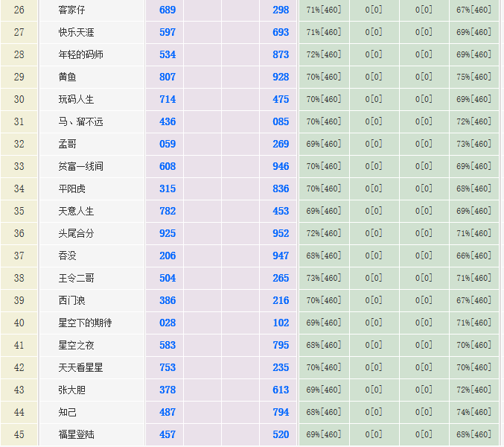Open the blue number 597 for 快乐天涯
The width and height of the screenshot is (504, 447).
point(168,32)
